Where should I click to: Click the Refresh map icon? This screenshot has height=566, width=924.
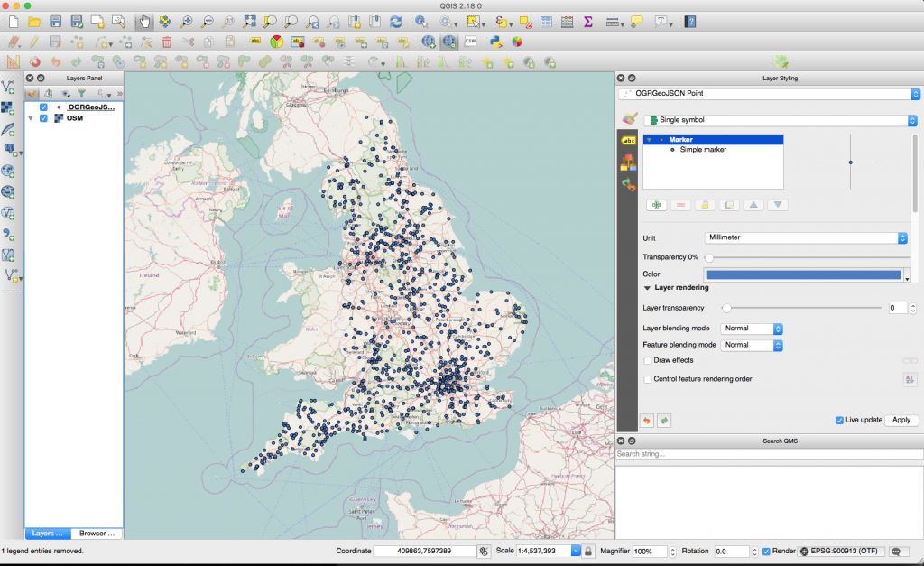tap(396, 21)
